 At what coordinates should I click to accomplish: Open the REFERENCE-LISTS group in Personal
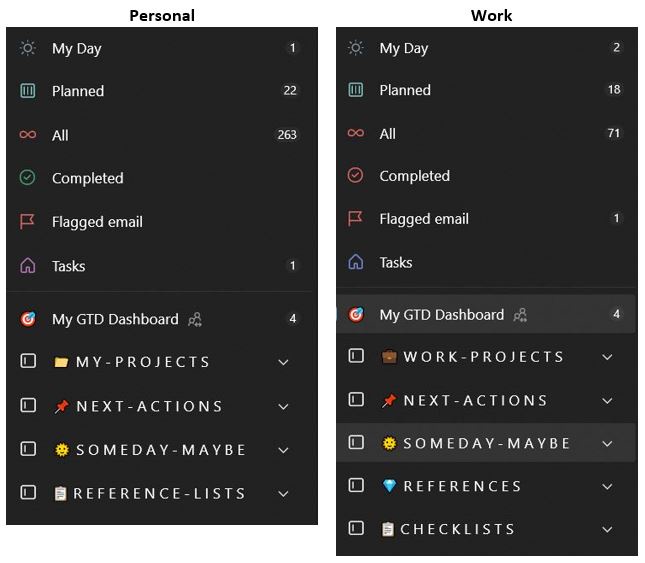pyautogui.click(x=160, y=493)
